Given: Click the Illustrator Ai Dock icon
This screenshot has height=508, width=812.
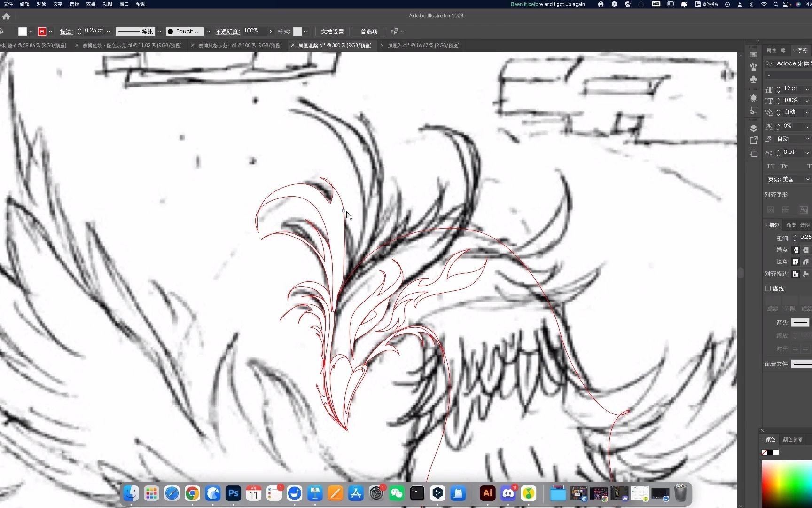Looking at the screenshot, I should coord(487,493).
